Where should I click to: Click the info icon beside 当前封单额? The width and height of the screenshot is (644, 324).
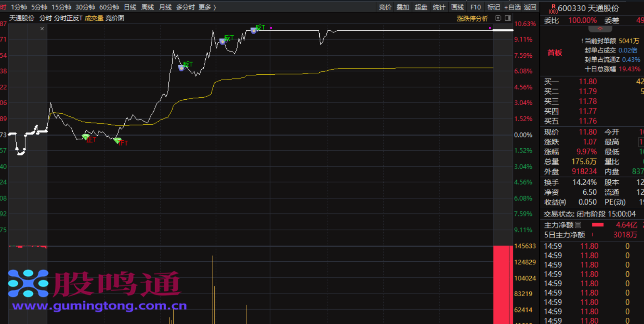click(x=582, y=41)
